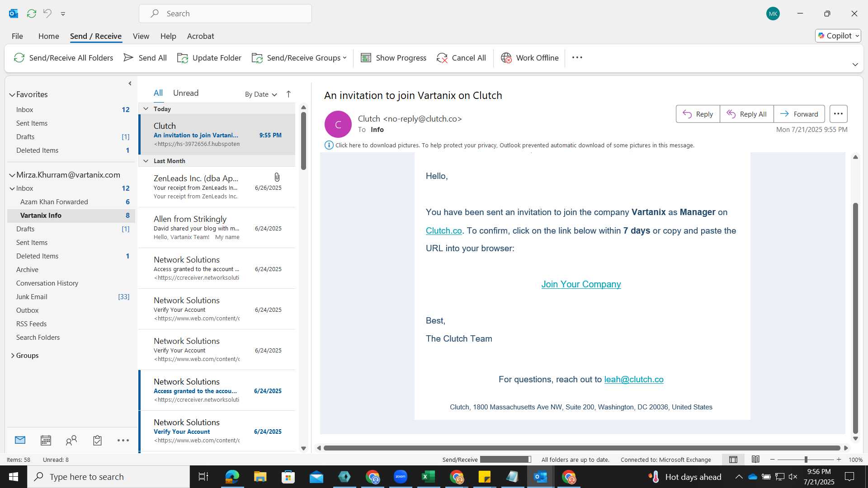Screen dimensions: 868x488
Task: Open File Explorer from the taskbar
Action: click(260, 477)
